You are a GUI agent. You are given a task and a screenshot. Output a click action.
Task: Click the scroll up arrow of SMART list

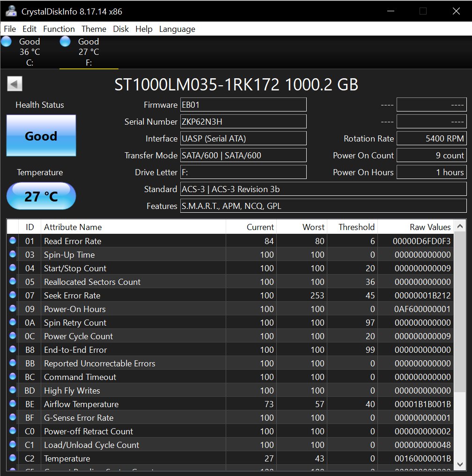point(460,226)
